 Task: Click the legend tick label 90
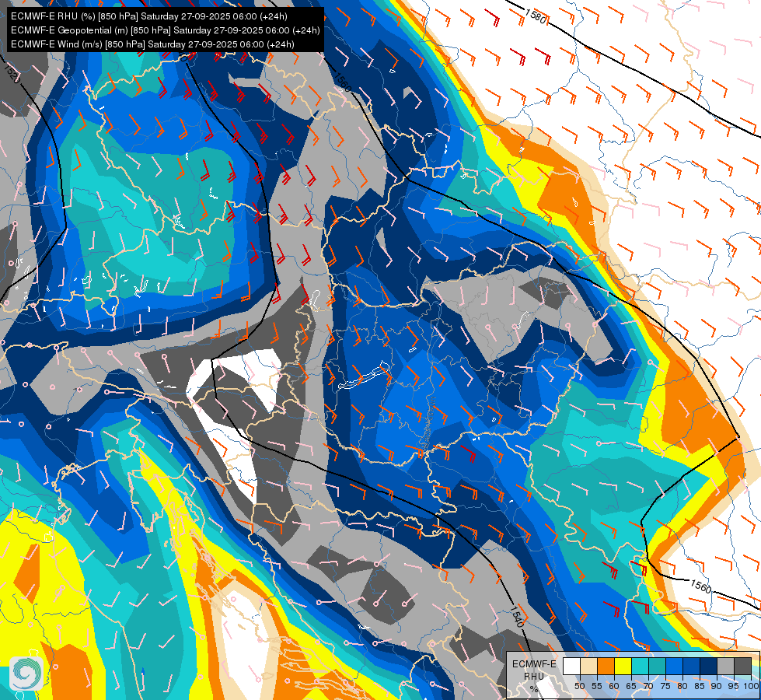717,686
